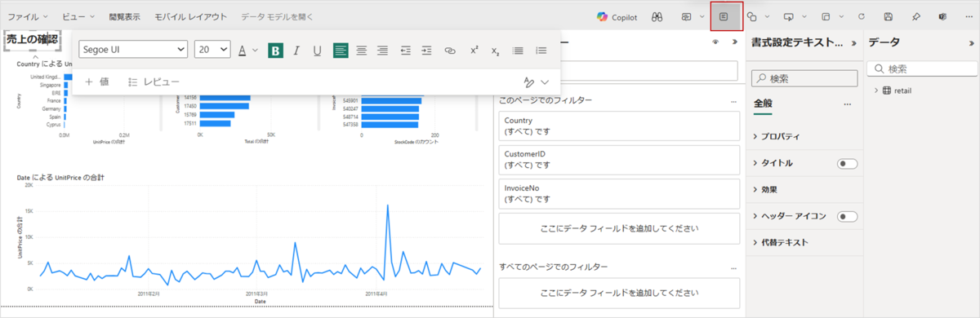This screenshot has height=318, width=980.
Task: Open the InvoiceNo filter card
Action: pyautogui.click(x=619, y=193)
